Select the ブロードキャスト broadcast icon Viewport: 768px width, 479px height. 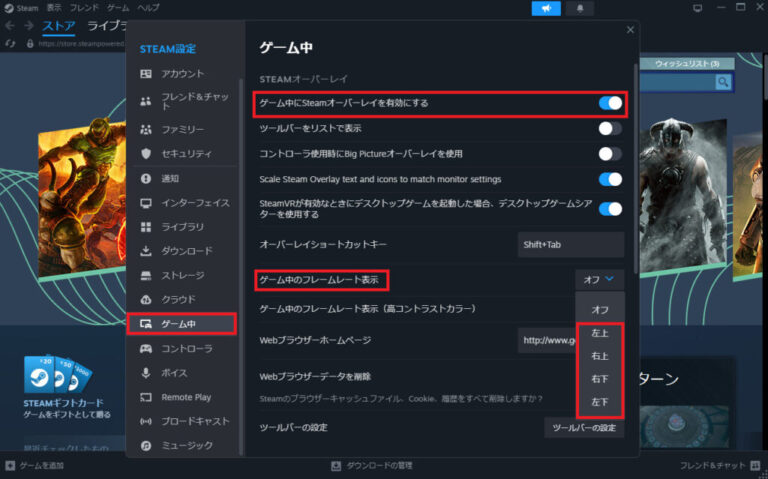[x=146, y=421]
